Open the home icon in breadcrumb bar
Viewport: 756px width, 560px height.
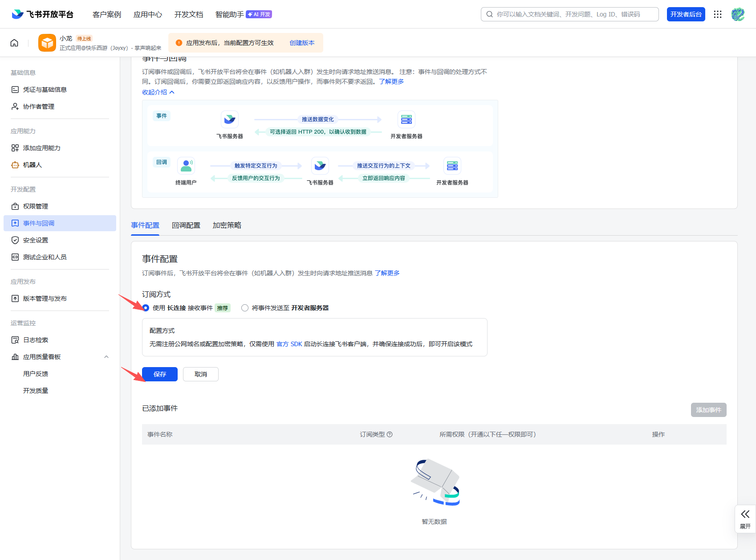click(x=14, y=43)
